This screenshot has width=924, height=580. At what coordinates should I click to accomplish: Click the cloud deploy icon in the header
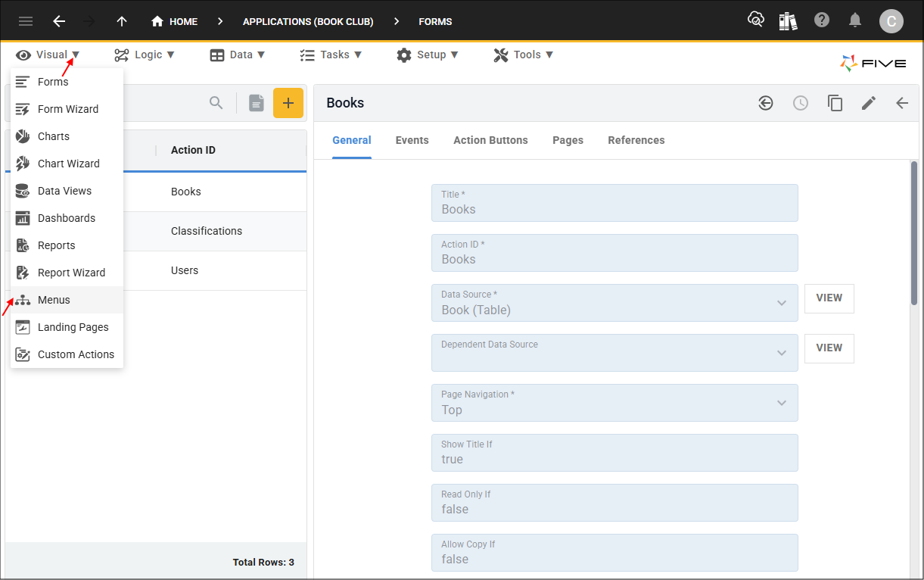tap(755, 20)
